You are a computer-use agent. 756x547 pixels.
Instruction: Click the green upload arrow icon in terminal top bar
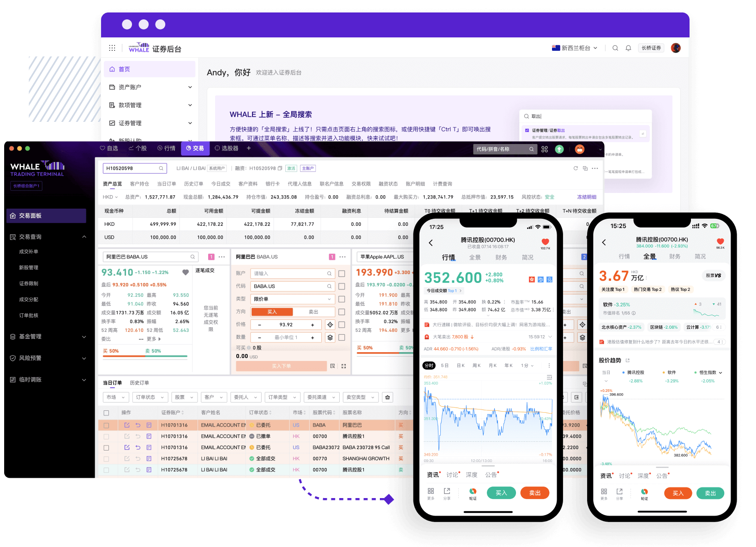tap(559, 149)
